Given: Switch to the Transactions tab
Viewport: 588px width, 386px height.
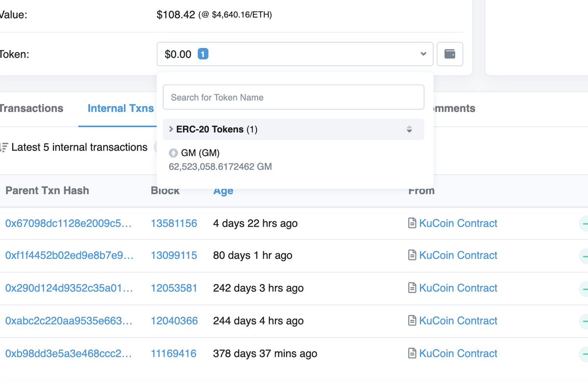Looking at the screenshot, I should coord(31,108).
